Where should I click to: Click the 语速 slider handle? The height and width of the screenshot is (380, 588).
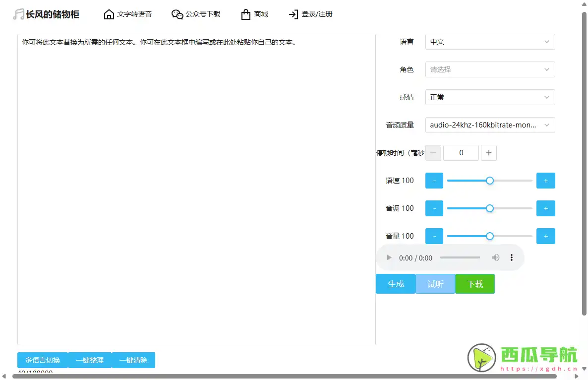click(490, 181)
